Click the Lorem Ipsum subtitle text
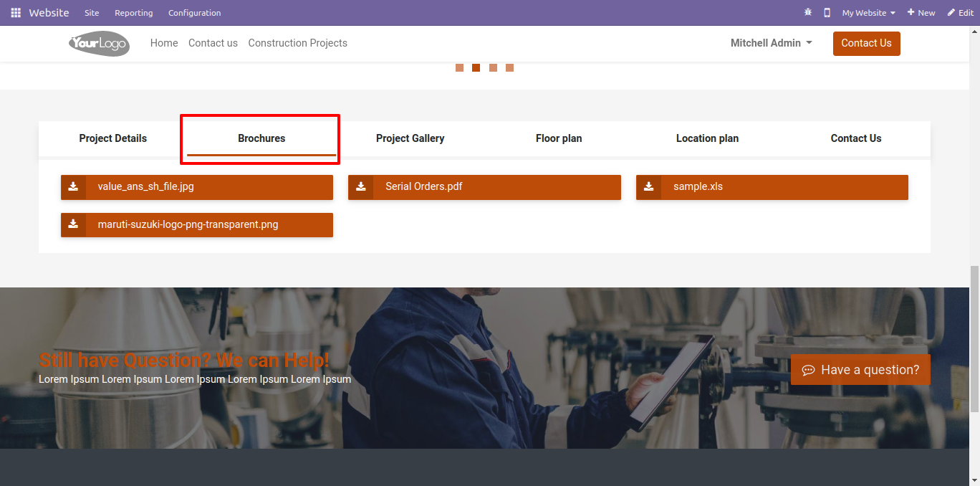Image resolution: width=980 pixels, height=486 pixels. pyautogui.click(x=195, y=379)
